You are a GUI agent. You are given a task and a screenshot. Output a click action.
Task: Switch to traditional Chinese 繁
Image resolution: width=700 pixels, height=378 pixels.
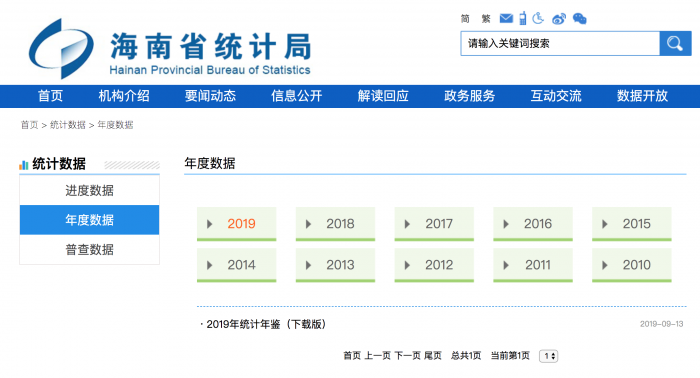(486, 19)
